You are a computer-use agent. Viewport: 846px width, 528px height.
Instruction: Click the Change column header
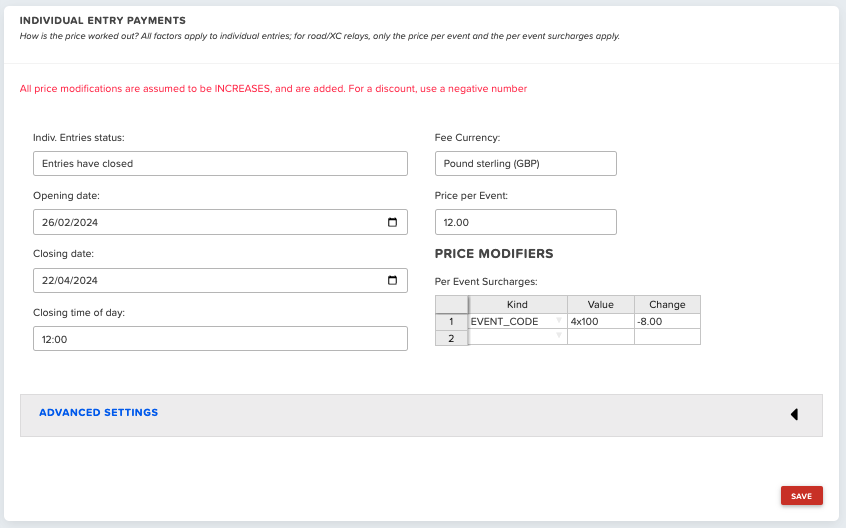[x=667, y=304]
